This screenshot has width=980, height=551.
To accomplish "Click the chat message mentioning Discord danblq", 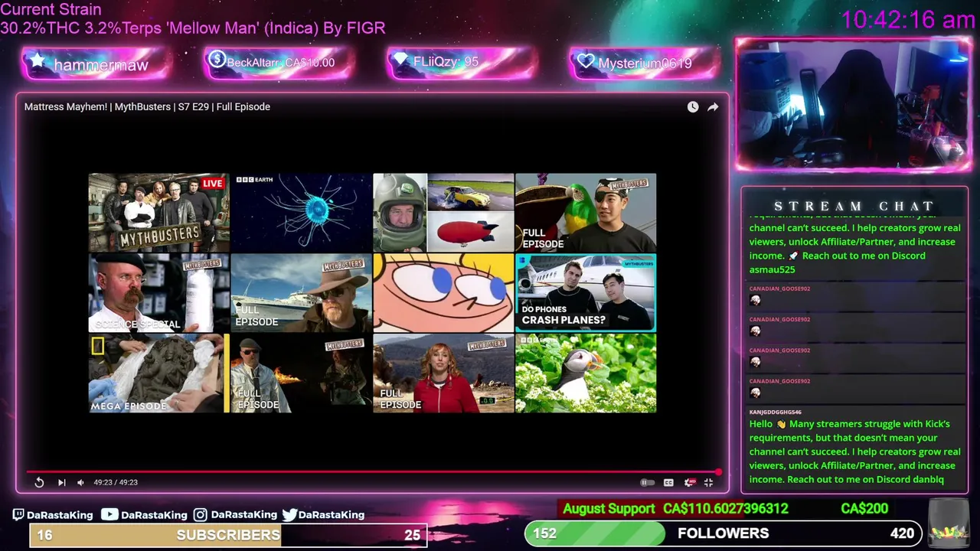I will click(854, 452).
